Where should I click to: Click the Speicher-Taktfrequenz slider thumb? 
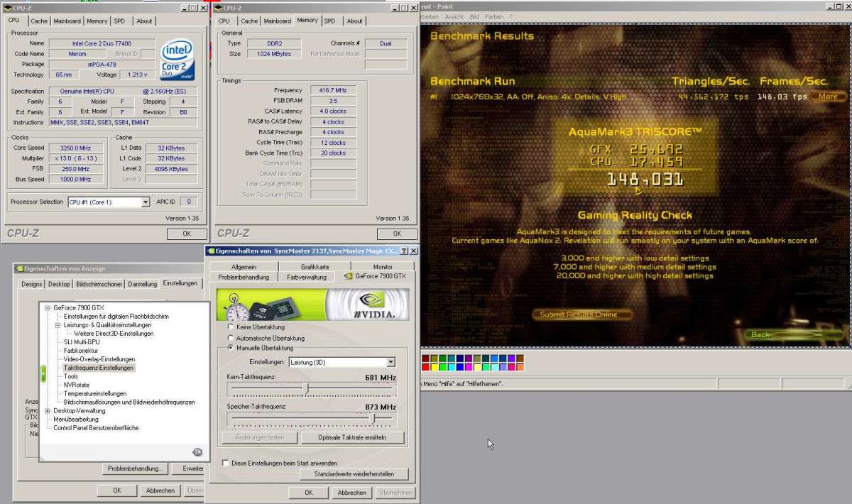tap(373, 418)
